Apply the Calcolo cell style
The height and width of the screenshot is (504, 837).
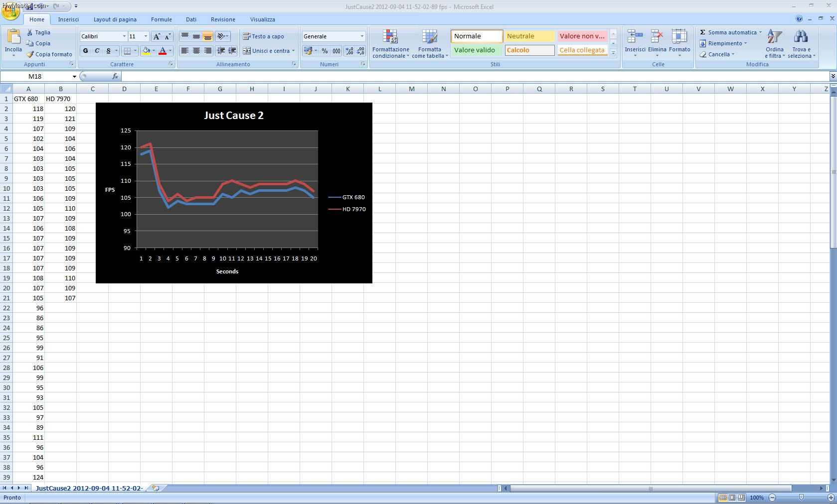point(529,50)
